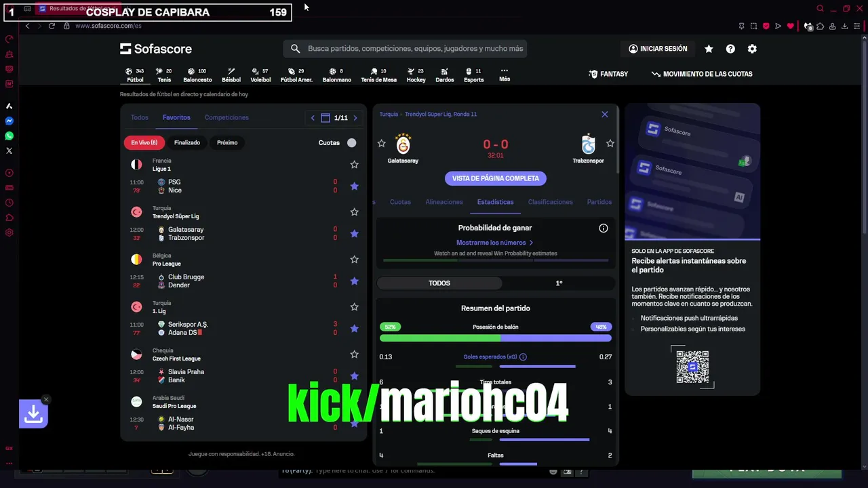Open the calendar date picker icon

325,118
